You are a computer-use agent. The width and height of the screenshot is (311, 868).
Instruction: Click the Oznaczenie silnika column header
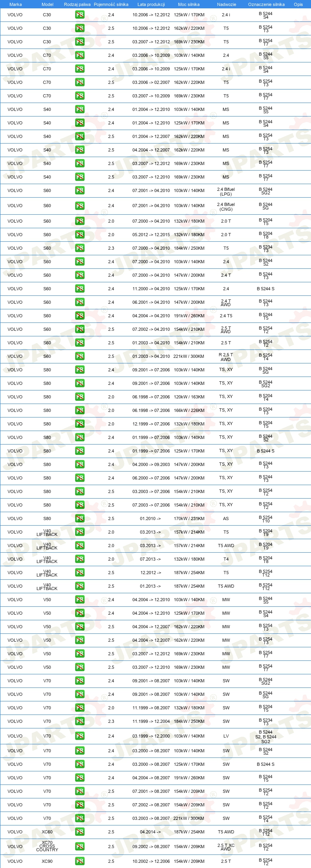pyautogui.click(x=266, y=4)
